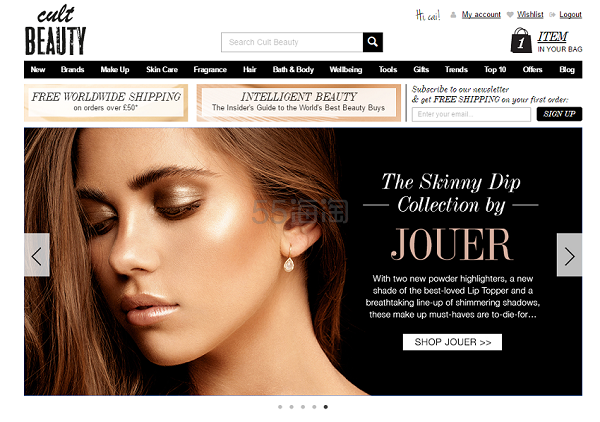The width and height of the screenshot is (600, 422).
Task: Select the third carousel dot
Action: point(303,407)
